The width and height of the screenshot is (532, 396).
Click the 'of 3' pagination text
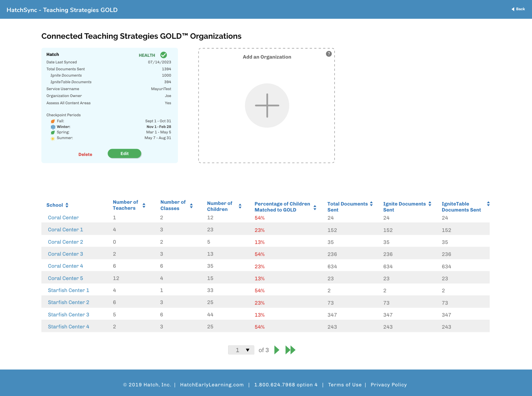264,350
